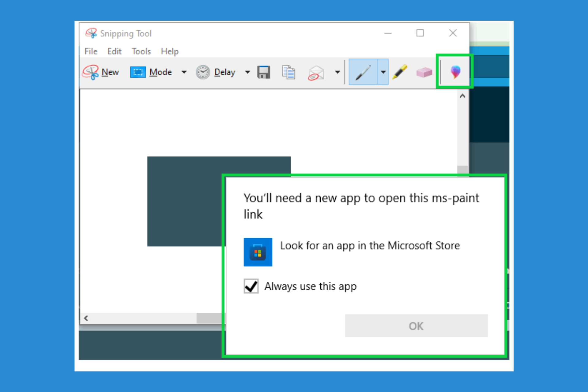Screen dimensions: 588x392
Task: Click the horizontal scrollbar left arrow
Action: 86,318
